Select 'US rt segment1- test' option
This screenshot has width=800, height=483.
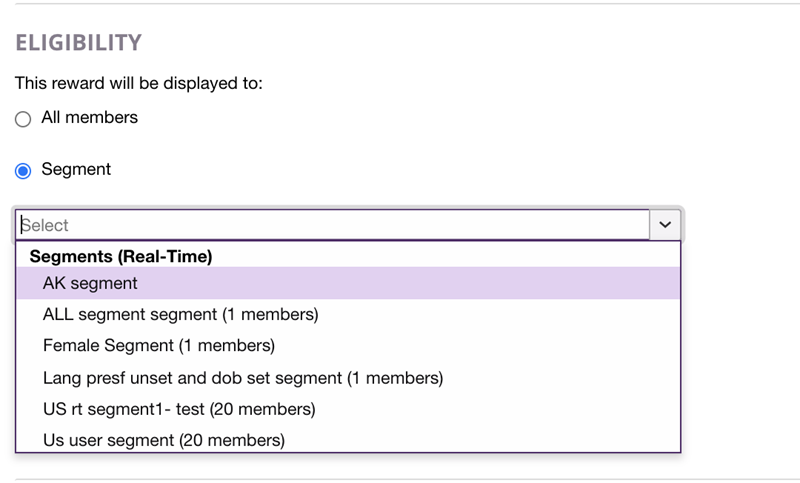click(179, 409)
